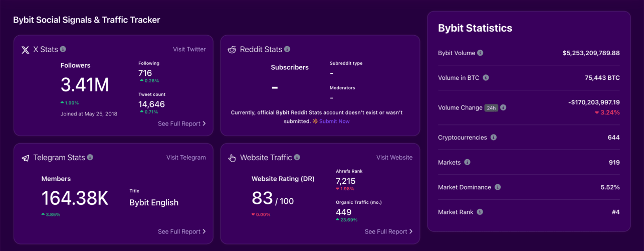Click the X logo icon
The height and width of the screenshot is (251, 644).
(26, 50)
